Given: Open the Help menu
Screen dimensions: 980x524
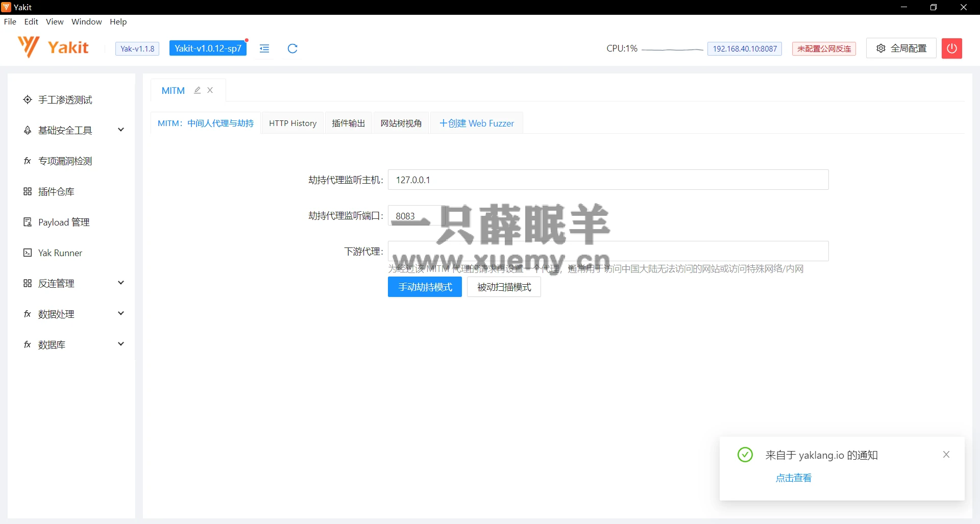Looking at the screenshot, I should [118, 21].
